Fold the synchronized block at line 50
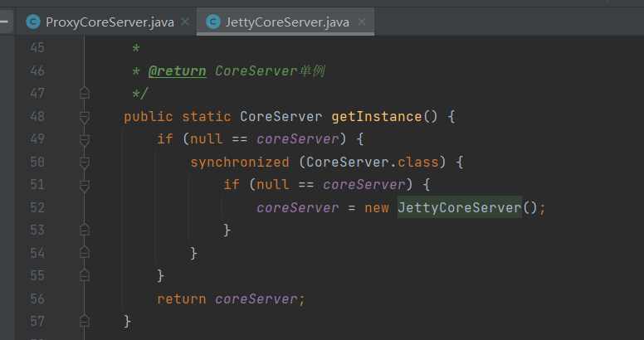This screenshot has width=644, height=340. click(84, 162)
